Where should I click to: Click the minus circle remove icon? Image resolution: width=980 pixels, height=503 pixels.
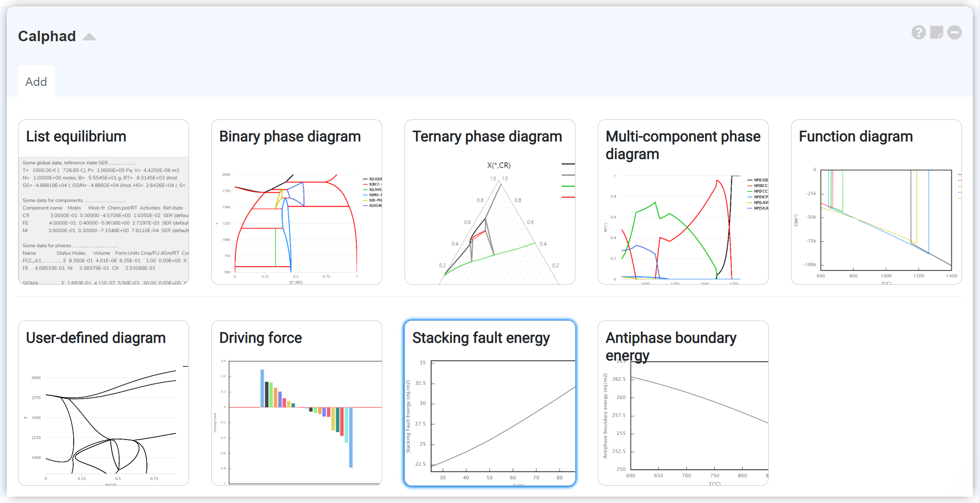954,32
